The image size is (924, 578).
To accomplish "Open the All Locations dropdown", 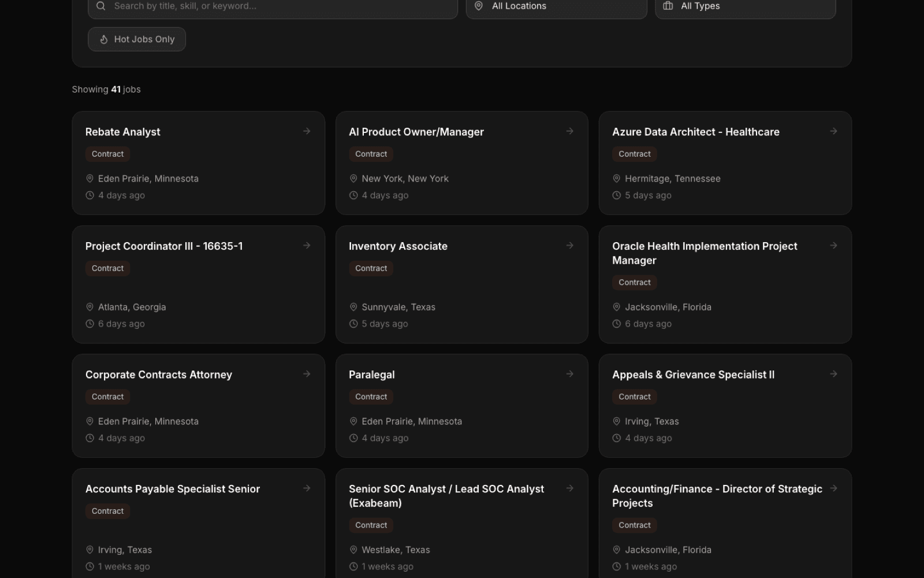I will click(556, 6).
